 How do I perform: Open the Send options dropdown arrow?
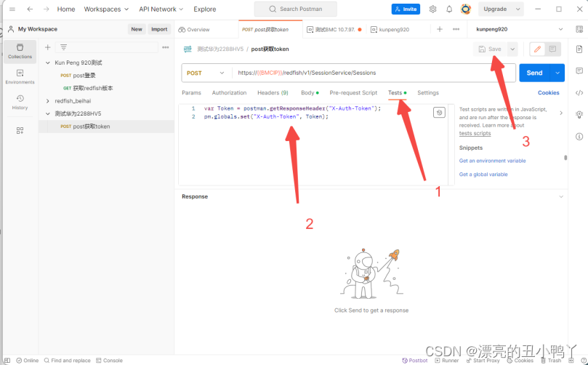tap(557, 73)
